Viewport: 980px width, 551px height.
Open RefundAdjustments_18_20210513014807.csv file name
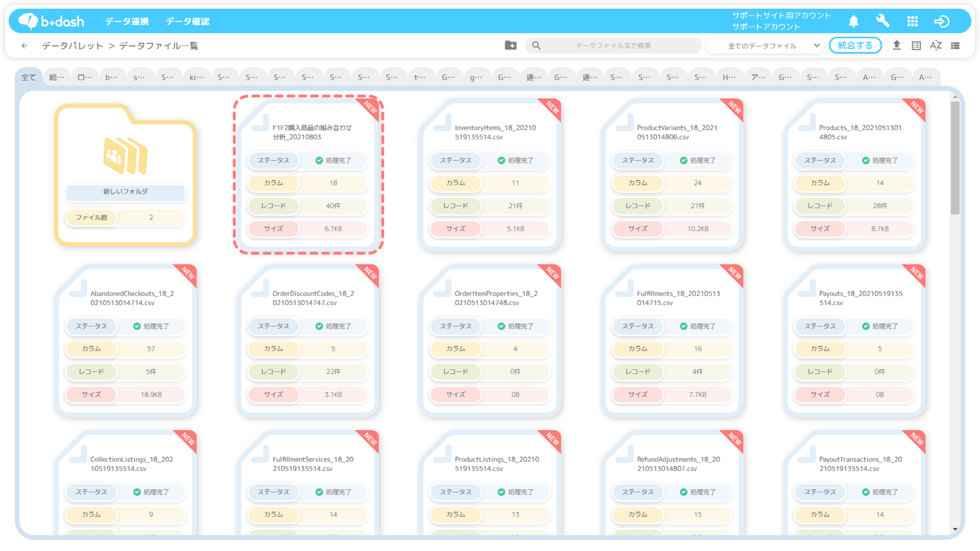(678, 464)
